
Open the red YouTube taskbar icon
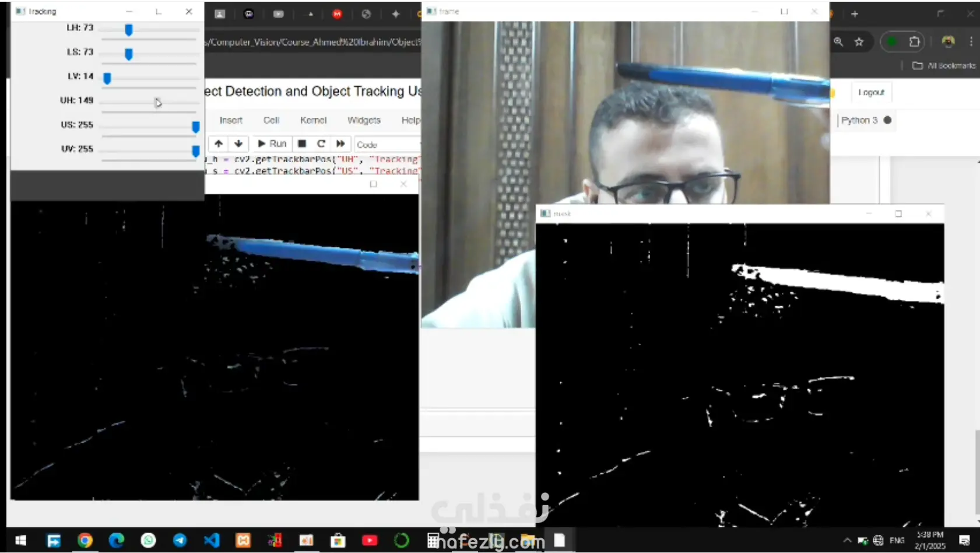tap(370, 541)
